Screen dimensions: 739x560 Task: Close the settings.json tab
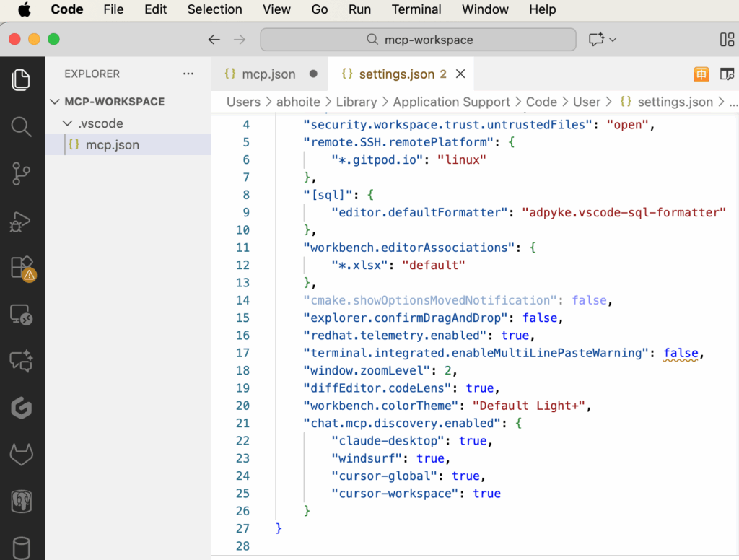pos(460,74)
